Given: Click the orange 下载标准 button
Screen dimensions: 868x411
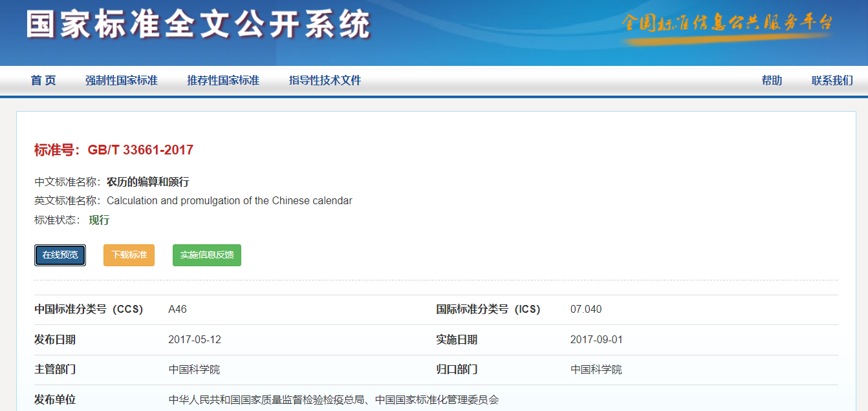Looking at the screenshot, I should tap(129, 255).
